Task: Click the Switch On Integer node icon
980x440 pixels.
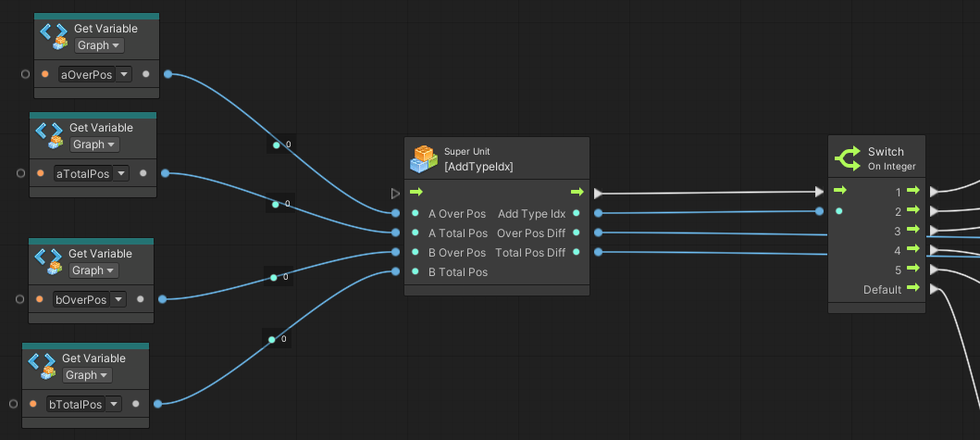Action: [847, 158]
